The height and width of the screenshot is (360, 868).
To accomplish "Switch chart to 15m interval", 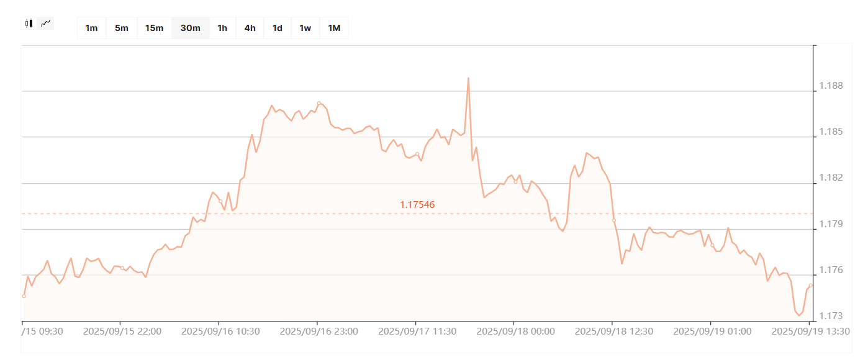I will coord(154,28).
